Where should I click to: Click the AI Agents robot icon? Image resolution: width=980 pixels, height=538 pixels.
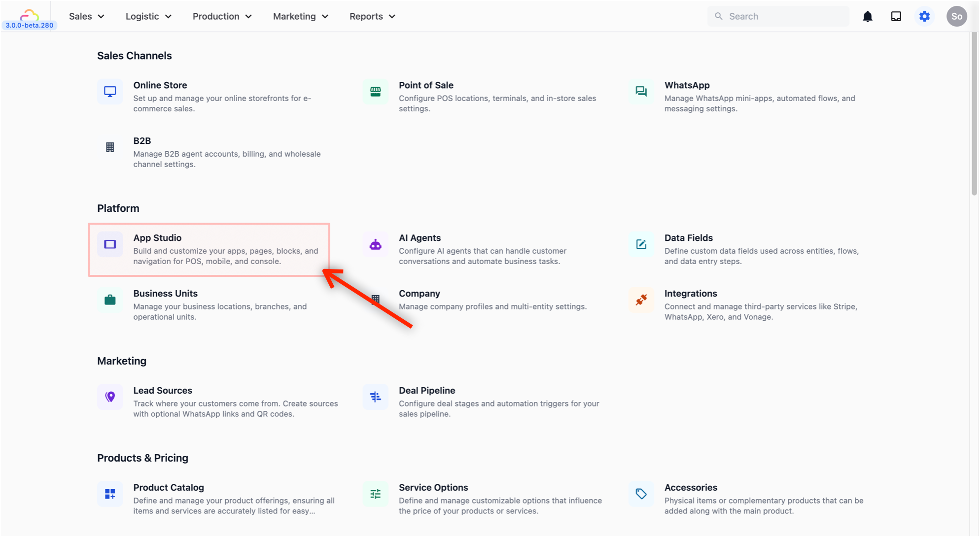[375, 244]
